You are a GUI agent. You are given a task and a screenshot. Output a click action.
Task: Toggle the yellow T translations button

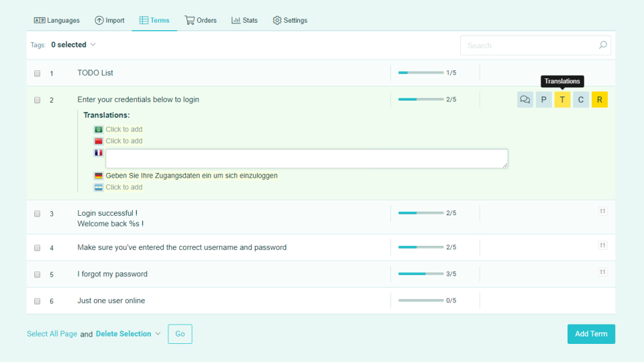pyautogui.click(x=562, y=100)
